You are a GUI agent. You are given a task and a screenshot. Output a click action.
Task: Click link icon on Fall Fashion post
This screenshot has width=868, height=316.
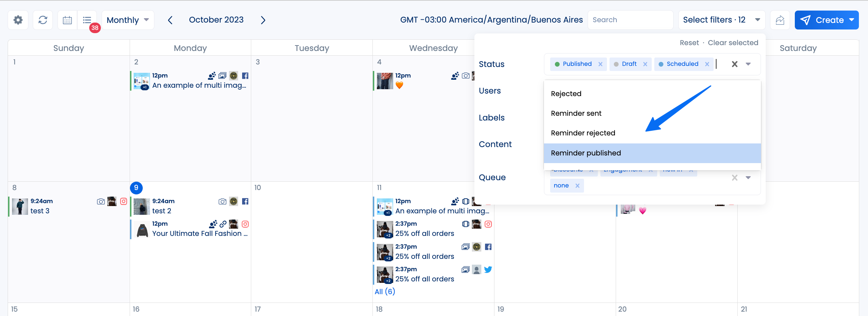point(223,224)
